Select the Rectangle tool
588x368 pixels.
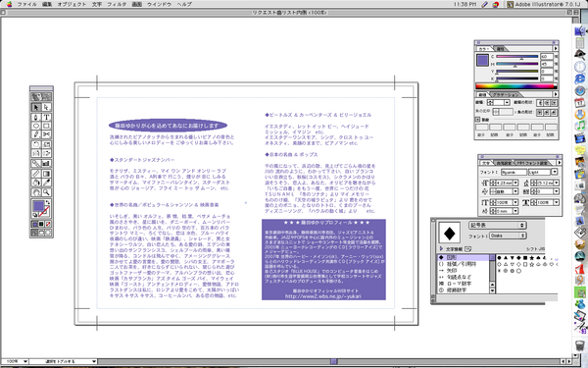pyautogui.click(x=46, y=126)
